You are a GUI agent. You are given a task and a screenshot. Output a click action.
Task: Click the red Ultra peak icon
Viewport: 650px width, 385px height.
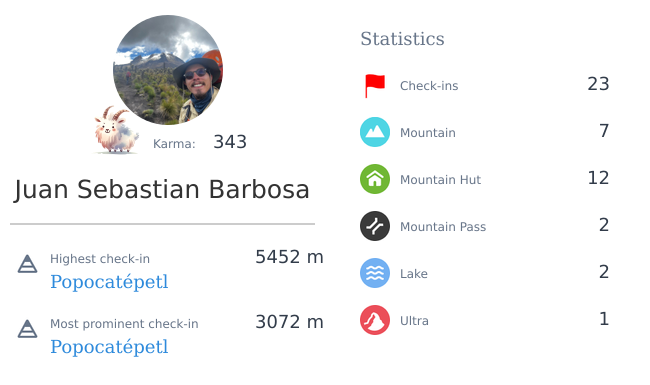[375, 320]
